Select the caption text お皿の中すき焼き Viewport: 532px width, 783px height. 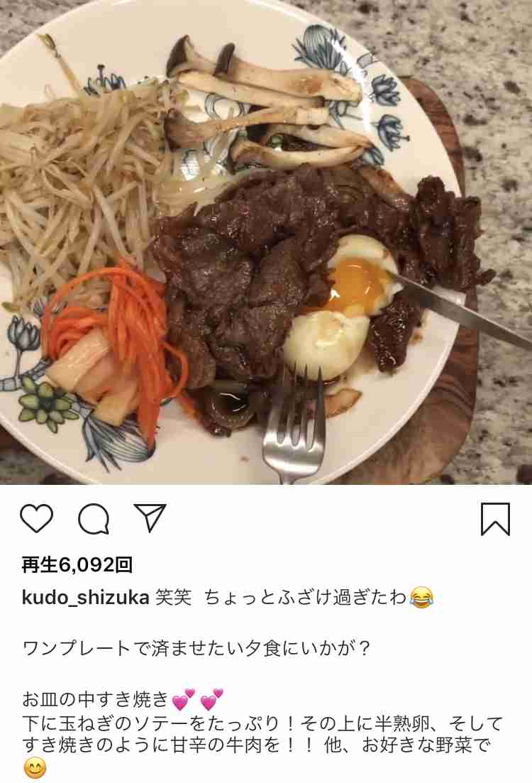tap(95, 700)
